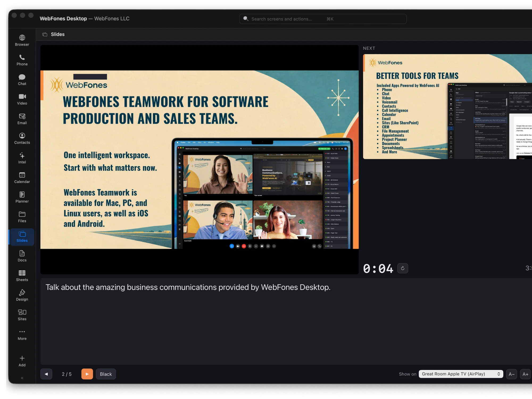Increase notes font size with A+

[525, 374]
